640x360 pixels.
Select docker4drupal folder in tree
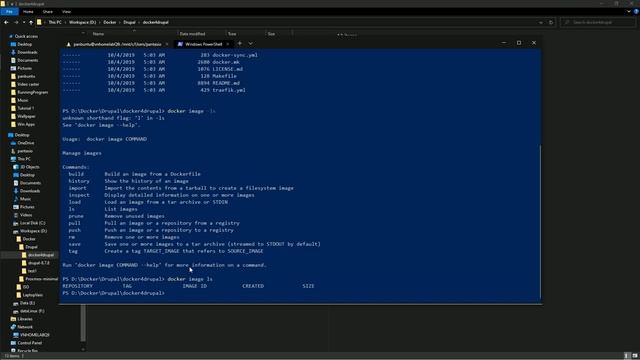coord(40,255)
